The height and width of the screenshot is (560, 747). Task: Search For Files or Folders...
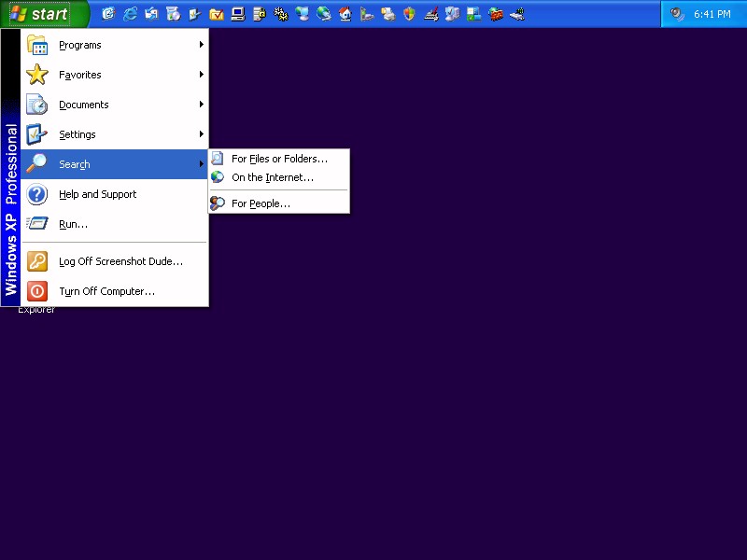[279, 159]
